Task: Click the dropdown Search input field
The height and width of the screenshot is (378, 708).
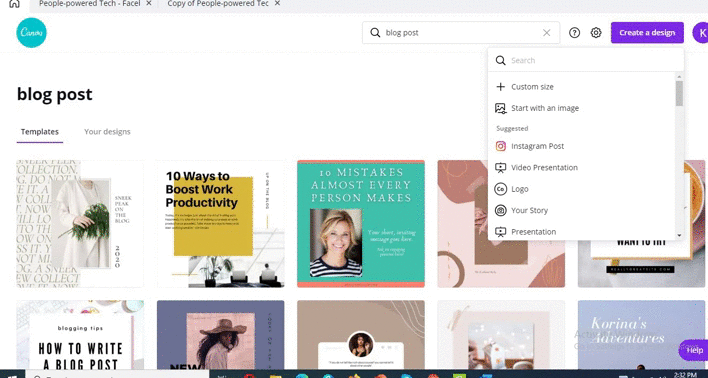Action: pyautogui.click(x=586, y=60)
